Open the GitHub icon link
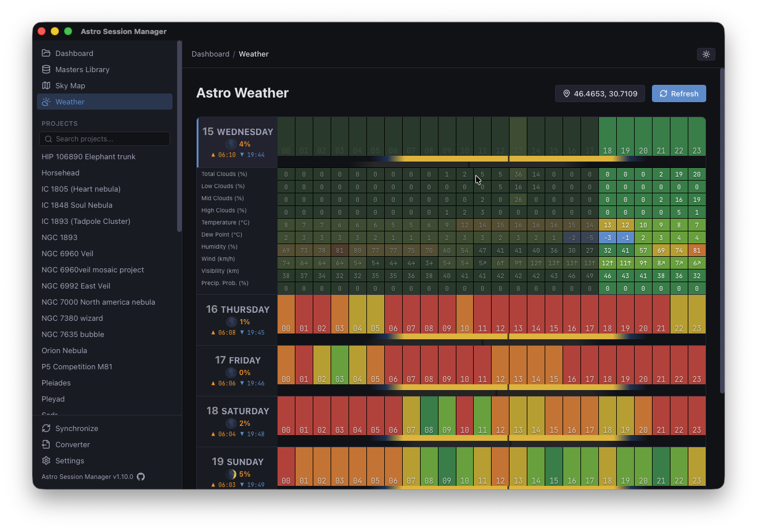The image size is (757, 532). (141, 477)
